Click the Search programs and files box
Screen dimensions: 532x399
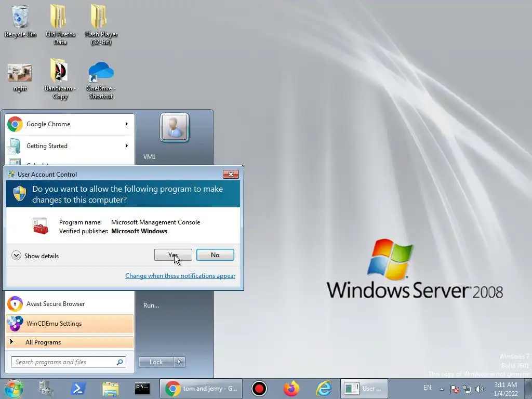(69, 362)
